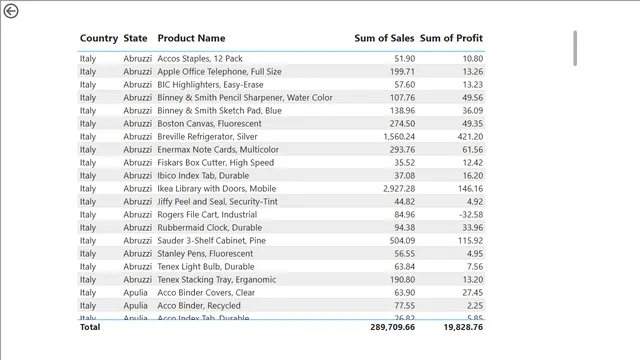
Task: Select 'Ibico Index Tab, Durable' cell
Action: tap(203, 176)
